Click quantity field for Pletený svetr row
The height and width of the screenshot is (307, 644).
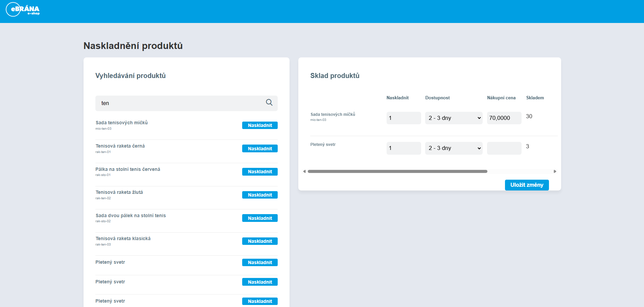coord(404,148)
